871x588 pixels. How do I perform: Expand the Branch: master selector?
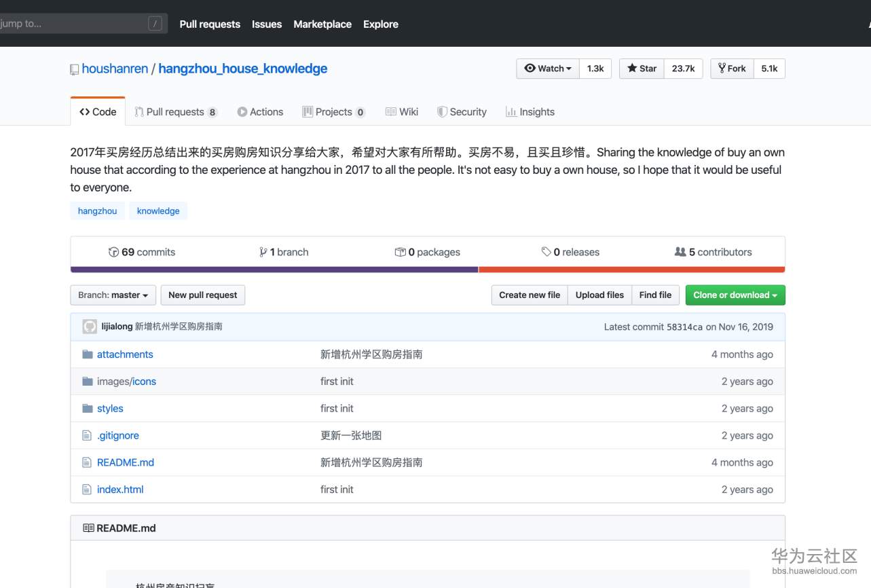(113, 295)
